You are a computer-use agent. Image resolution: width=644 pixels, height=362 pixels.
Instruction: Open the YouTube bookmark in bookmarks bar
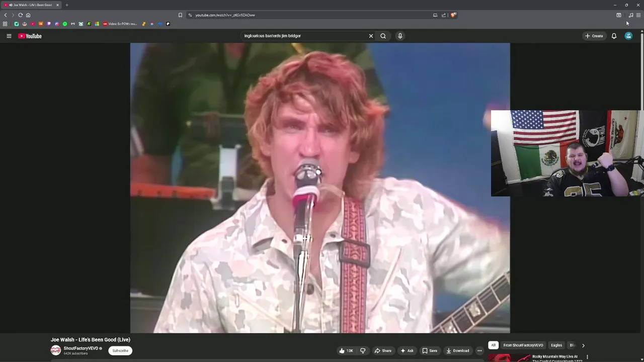point(33,24)
